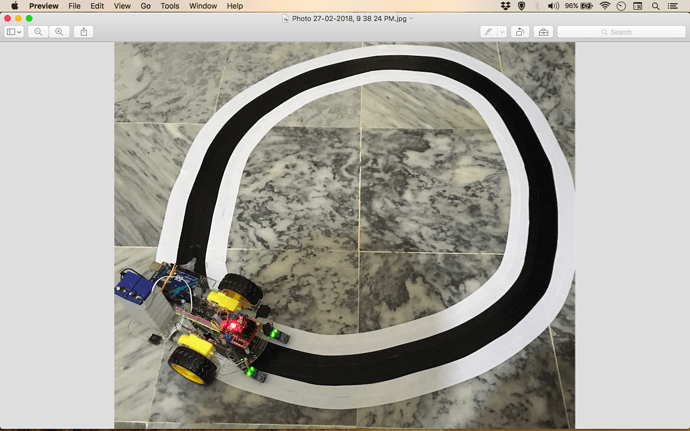
Task: Open Spotlight search magnifier
Action: coord(656,6)
